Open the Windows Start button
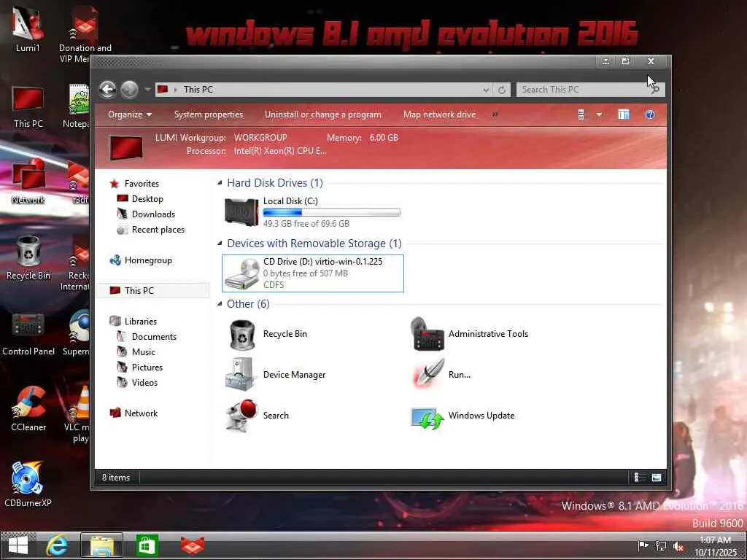 pos(18,545)
